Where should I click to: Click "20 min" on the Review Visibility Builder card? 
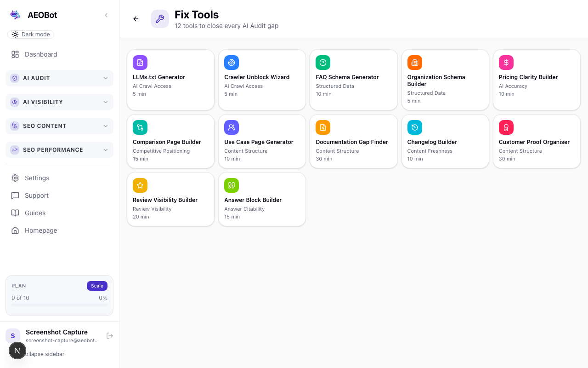pos(141,217)
